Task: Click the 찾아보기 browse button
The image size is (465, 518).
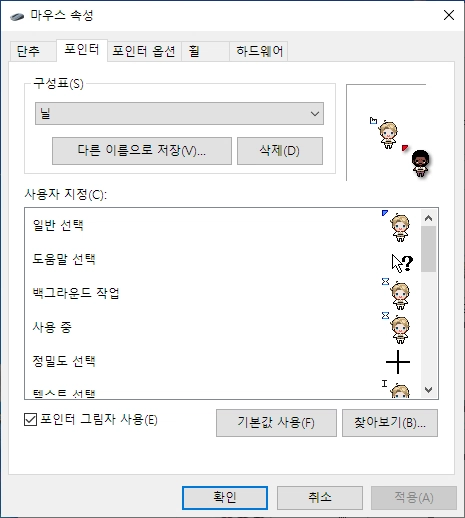Action: [x=390, y=423]
